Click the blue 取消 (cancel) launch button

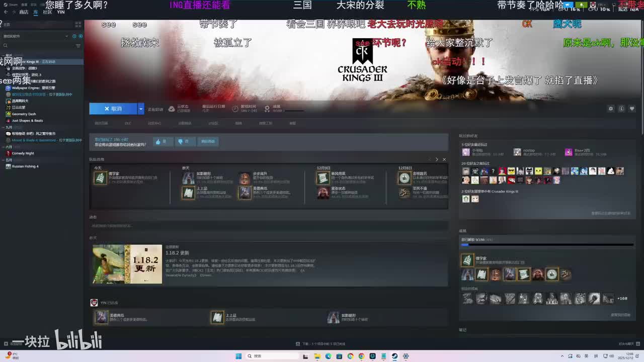113,109
